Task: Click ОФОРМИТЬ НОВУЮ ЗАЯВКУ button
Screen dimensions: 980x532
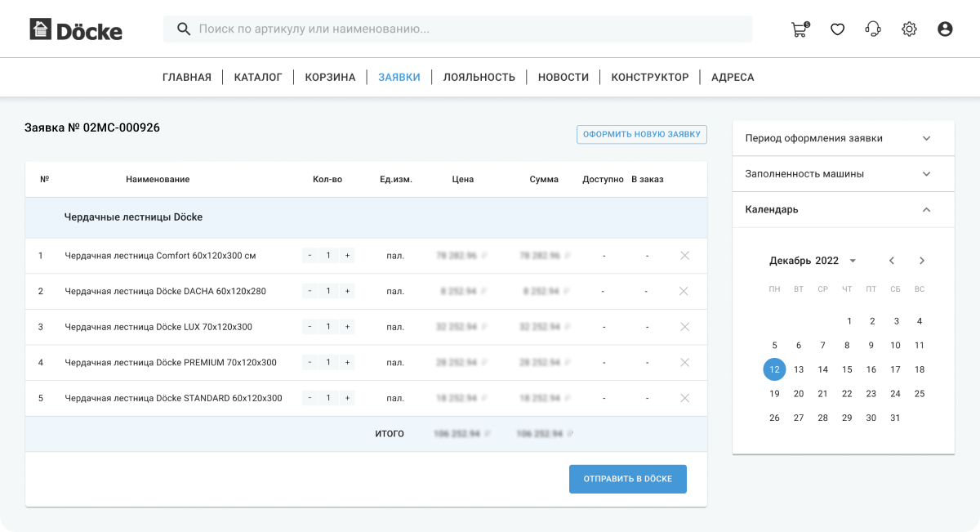Action: tap(642, 134)
